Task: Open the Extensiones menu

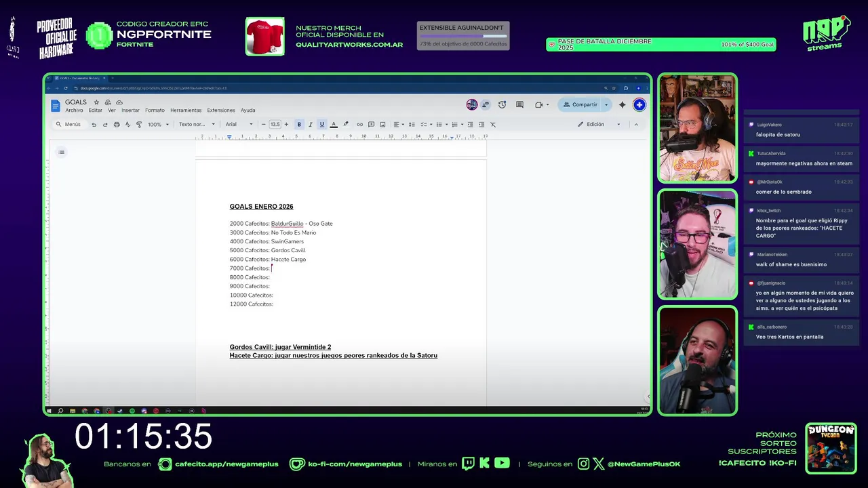Action: [x=221, y=110]
